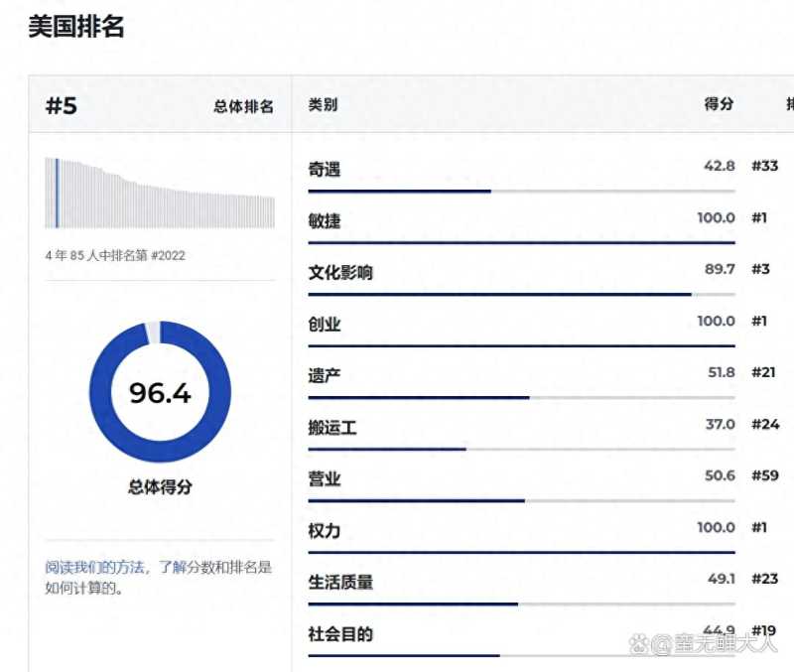Click the 奇遇 score progress bar

click(521, 191)
